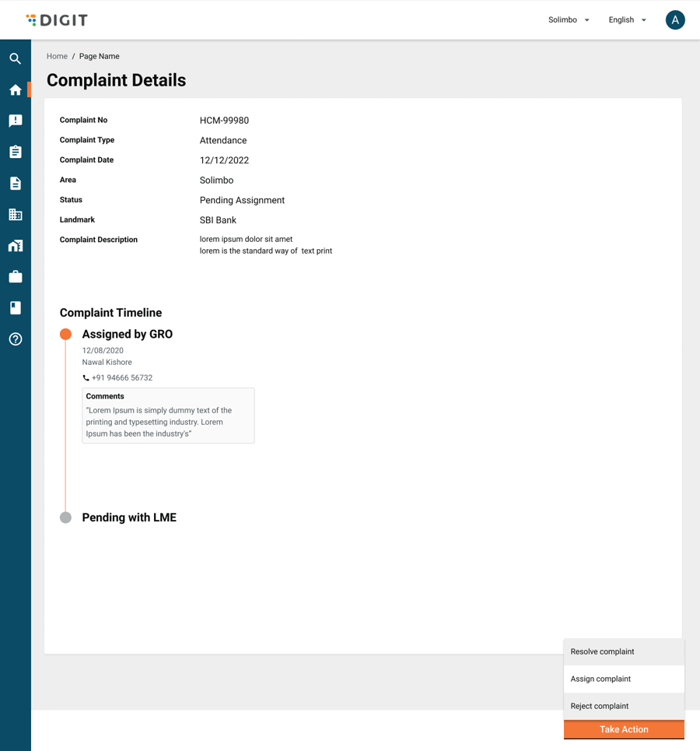Open the complaints feedback icon in sidebar
This screenshot has width=700, height=751.
point(16,121)
